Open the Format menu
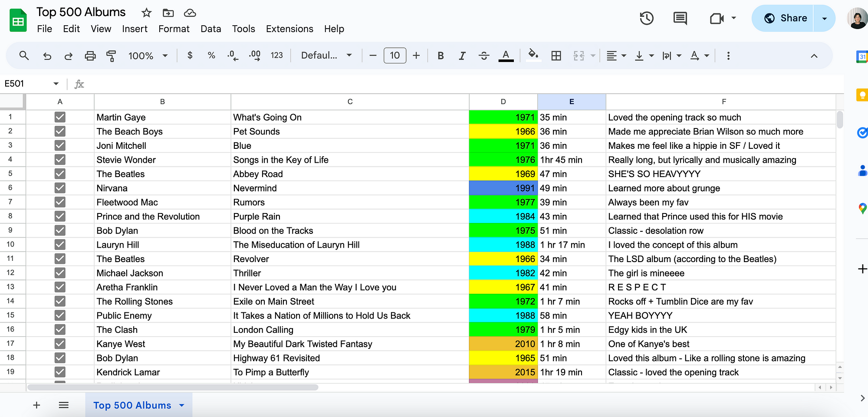 pos(174,29)
